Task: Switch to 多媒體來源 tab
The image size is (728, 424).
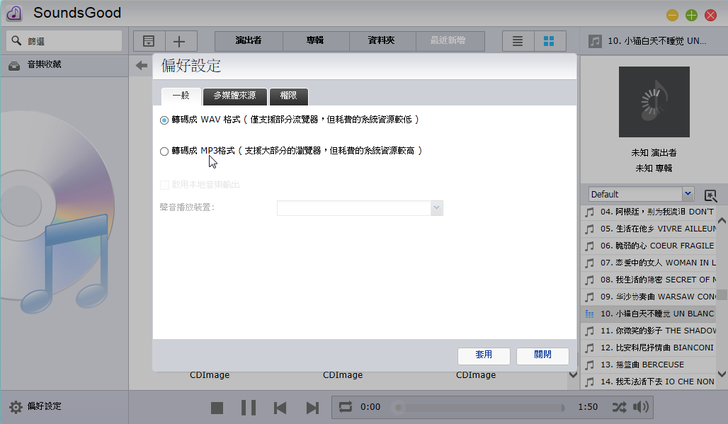Action: (x=235, y=96)
